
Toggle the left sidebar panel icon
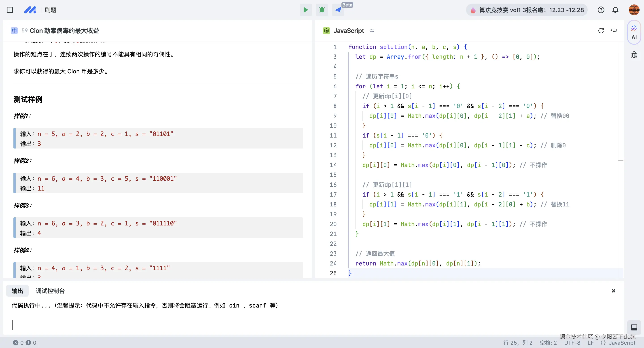click(x=10, y=10)
